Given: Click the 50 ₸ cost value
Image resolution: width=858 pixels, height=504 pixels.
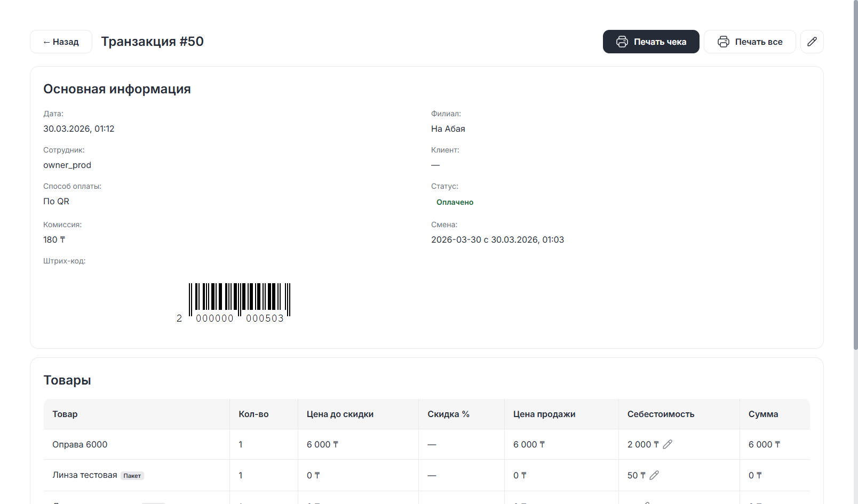Looking at the screenshot, I should (637, 475).
